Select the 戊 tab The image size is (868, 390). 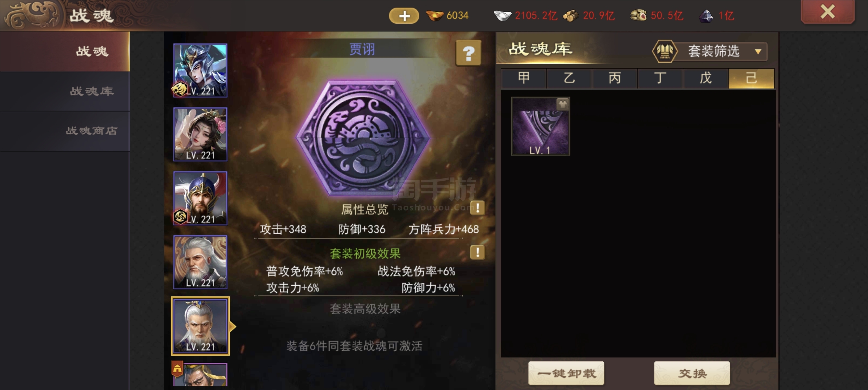point(705,78)
